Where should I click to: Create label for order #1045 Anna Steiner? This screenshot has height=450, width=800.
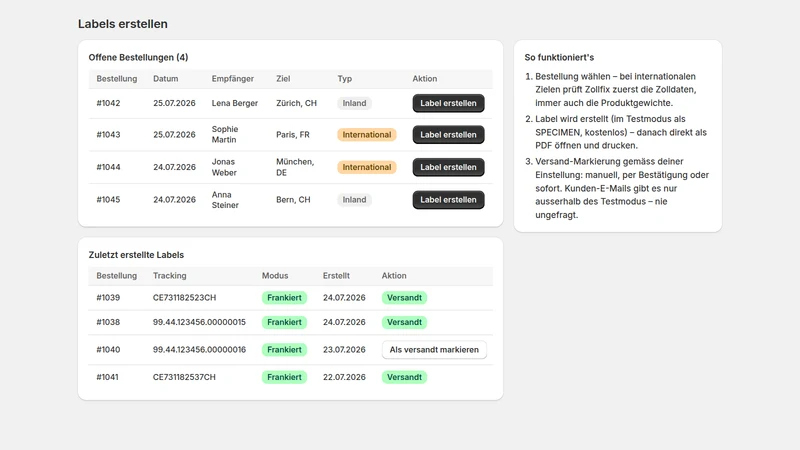tap(448, 200)
